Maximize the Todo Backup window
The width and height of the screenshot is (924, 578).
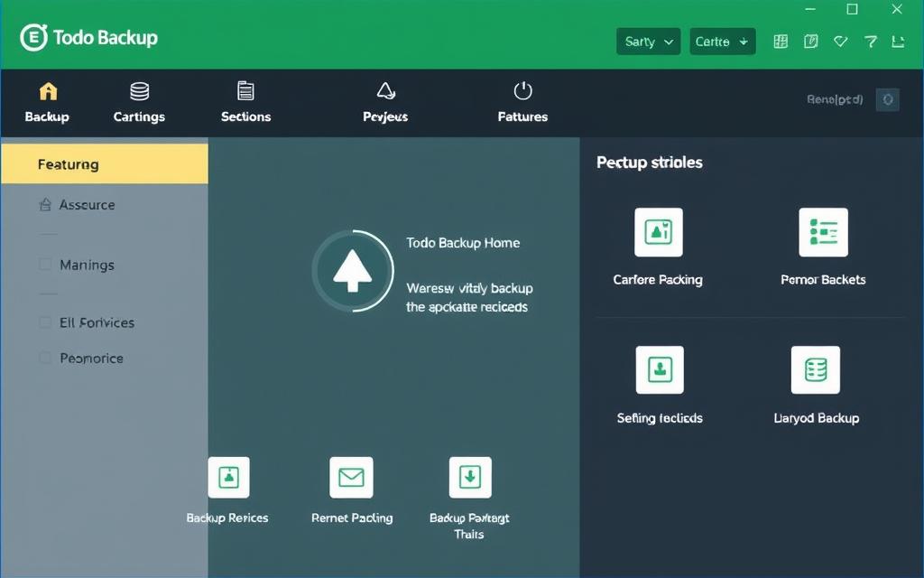[x=852, y=9]
